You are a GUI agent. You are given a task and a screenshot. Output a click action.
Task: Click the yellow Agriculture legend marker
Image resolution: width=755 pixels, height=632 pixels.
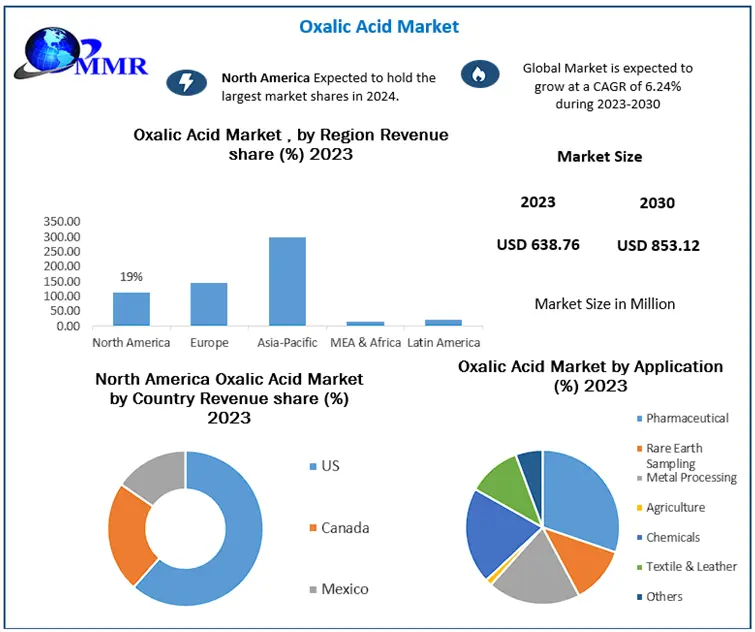pos(637,508)
